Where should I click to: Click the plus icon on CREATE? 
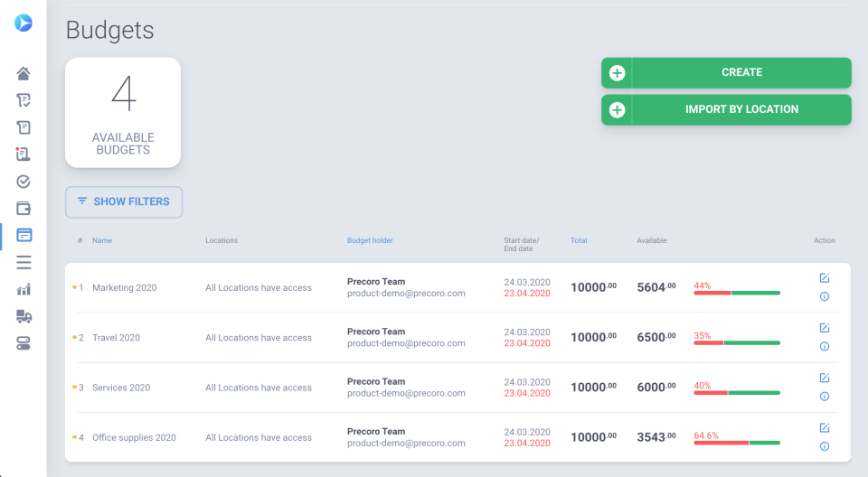pos(618,73)
